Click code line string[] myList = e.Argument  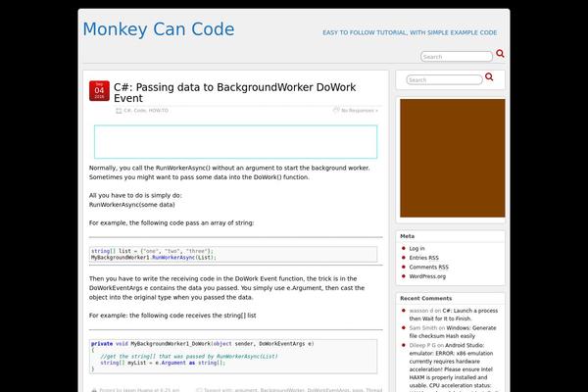[x=163, y=363]
